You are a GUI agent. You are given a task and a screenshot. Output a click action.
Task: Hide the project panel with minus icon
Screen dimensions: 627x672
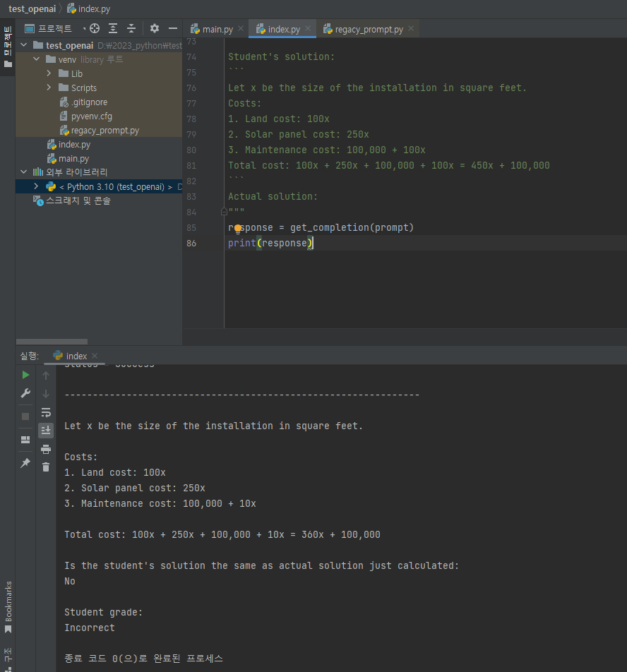(x=173, y=29)
